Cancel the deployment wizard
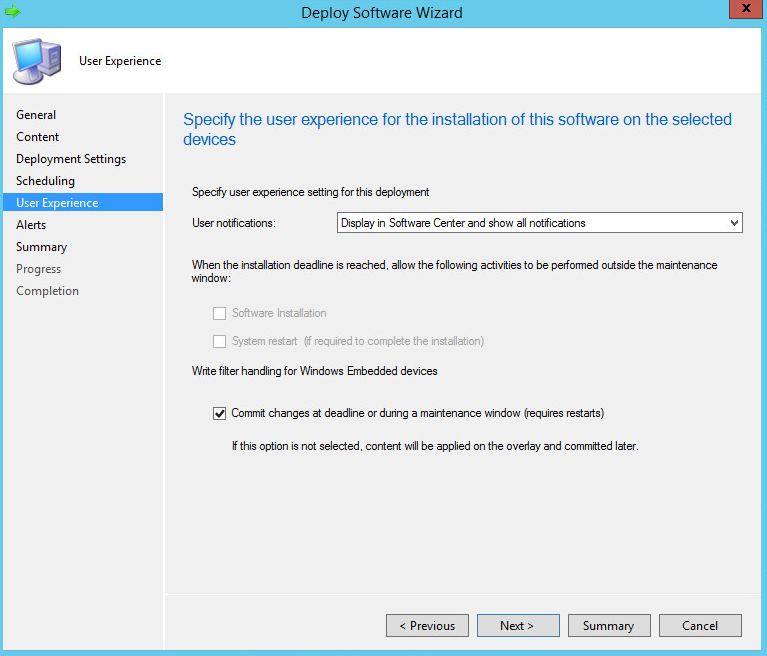767x656 pixels. point(700,626)
